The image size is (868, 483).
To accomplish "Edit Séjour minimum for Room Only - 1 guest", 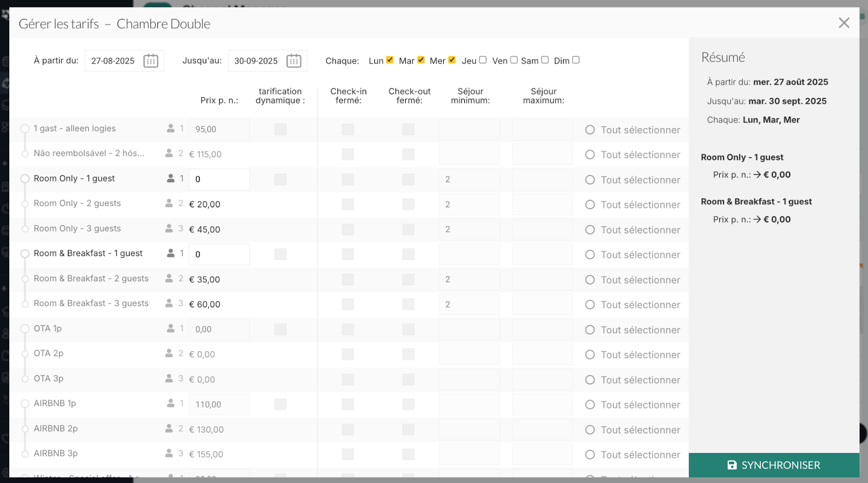I will 469,179.
